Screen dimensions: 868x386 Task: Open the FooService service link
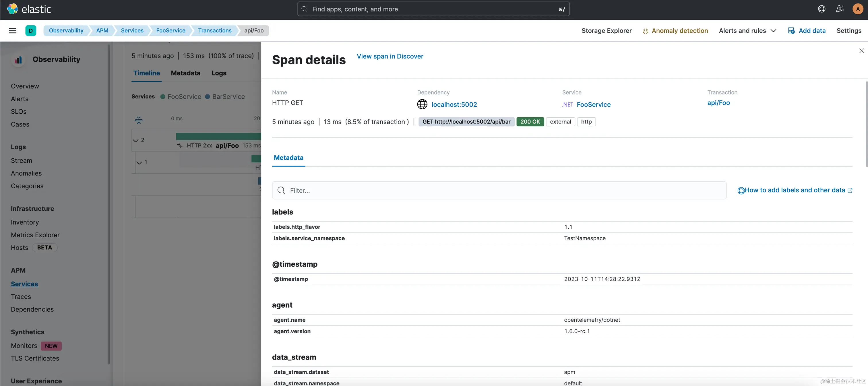coord(593,104)
